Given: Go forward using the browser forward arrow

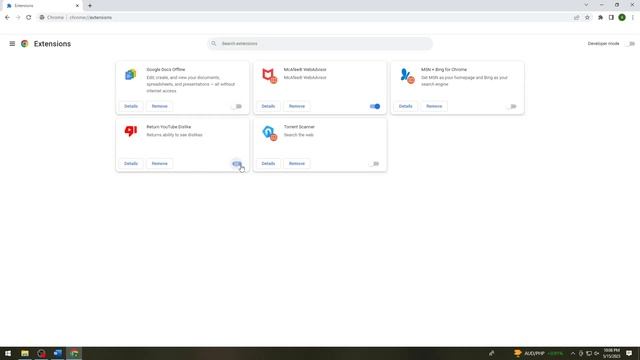Looking at the screenshot, I should (x=18, y=18).
